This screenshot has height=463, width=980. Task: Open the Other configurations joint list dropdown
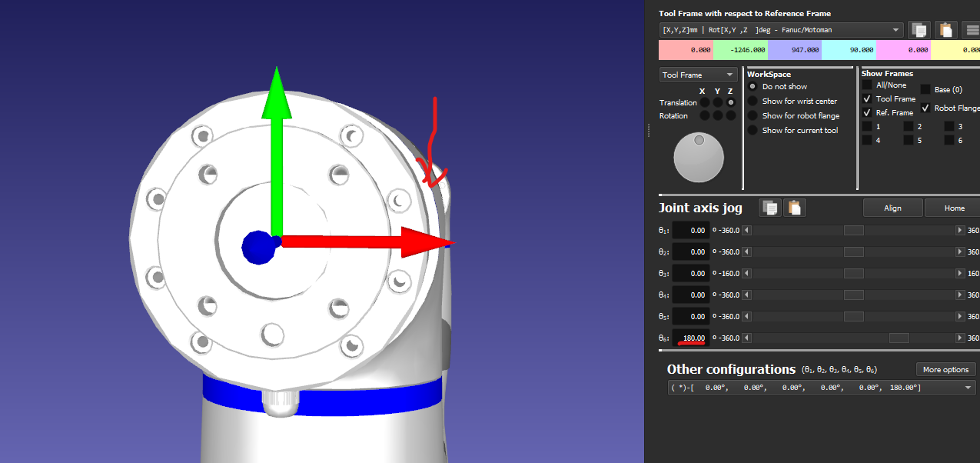point(822,388)
